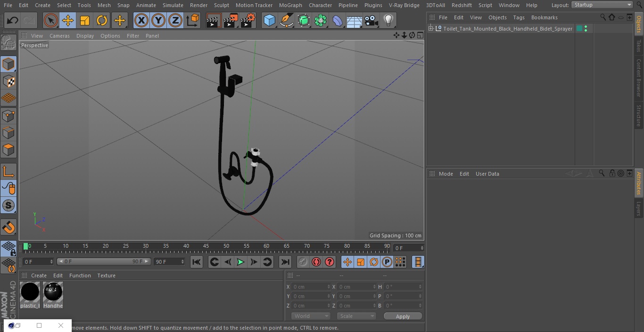Add a Cube primitive object
Screen dimensions: 644x332
pos(269,20)
